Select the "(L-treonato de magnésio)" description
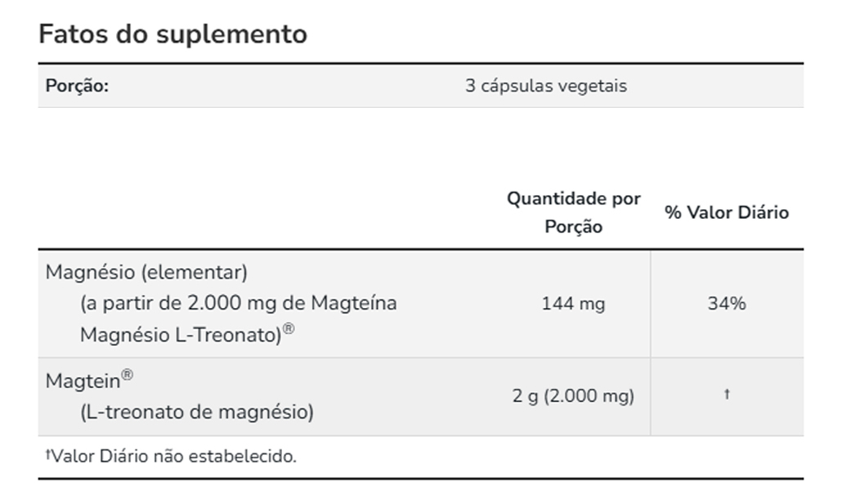The height and width of the screenshot is (504, 842). tap(197, 413)
